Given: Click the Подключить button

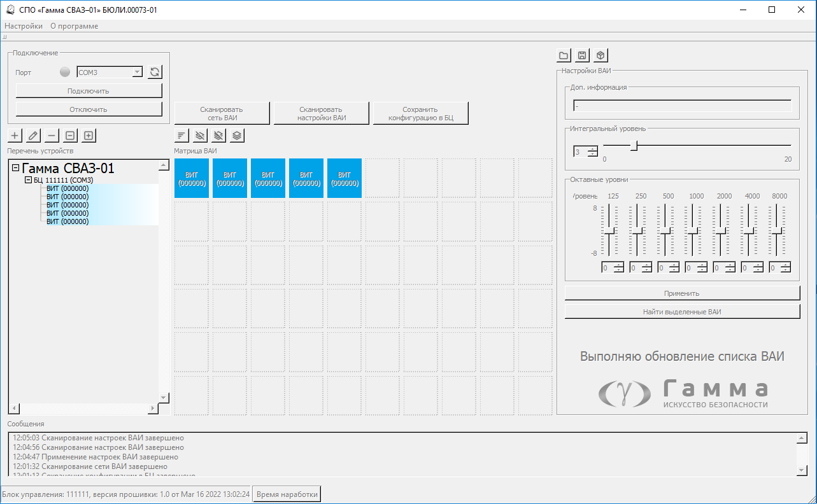Looking at the screenshot, I should click(x=89, y=91).
